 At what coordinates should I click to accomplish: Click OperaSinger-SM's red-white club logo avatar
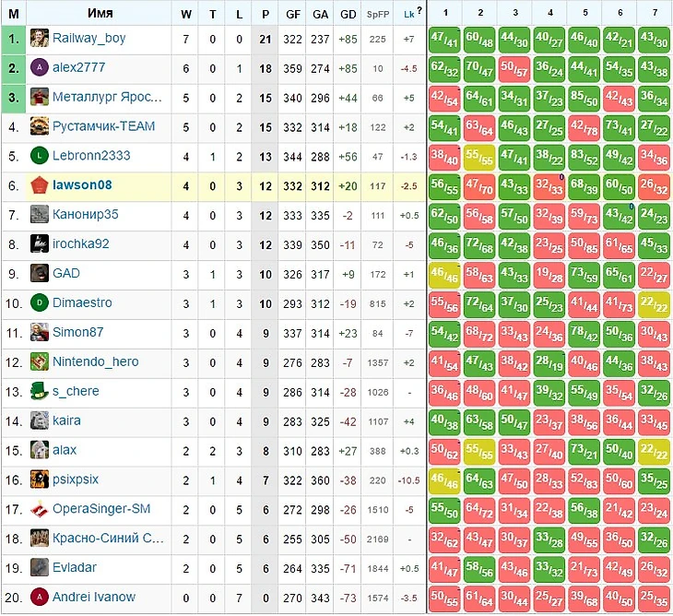click(x=39, y=509)
